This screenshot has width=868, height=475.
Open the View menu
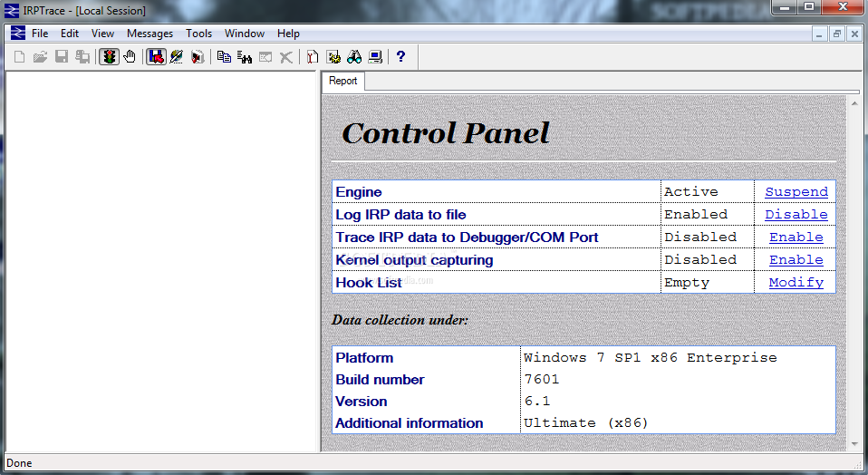click(x=102, y=34)
